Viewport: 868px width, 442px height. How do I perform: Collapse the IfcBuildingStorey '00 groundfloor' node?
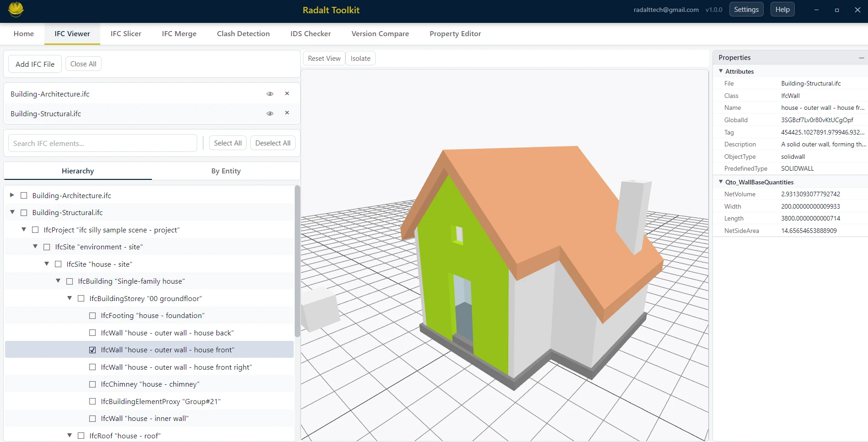tap(70, 298)
